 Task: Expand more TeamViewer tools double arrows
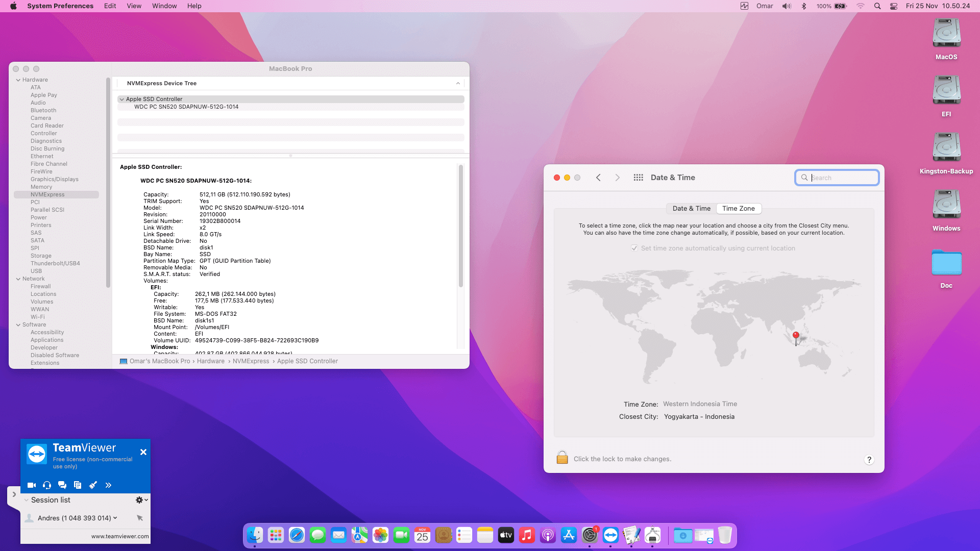click(108, 485)
